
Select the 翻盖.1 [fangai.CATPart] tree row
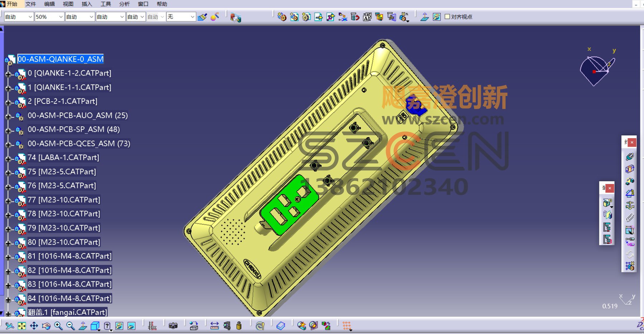(67, 312)
